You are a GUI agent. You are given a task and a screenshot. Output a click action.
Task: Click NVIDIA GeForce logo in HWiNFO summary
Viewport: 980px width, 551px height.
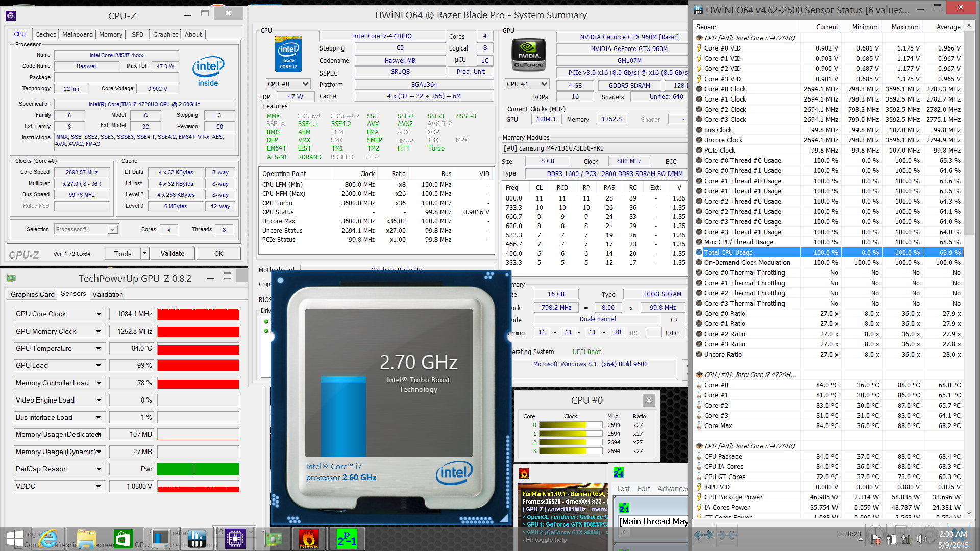pos(529,56)
